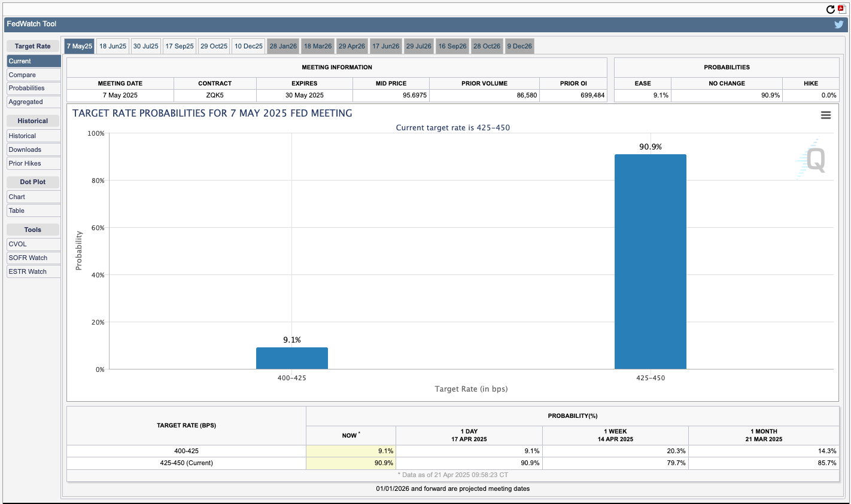Screen dimensions: 851x504
Task: Open the 16 Sep26 meeting tab
Action: 452,46
